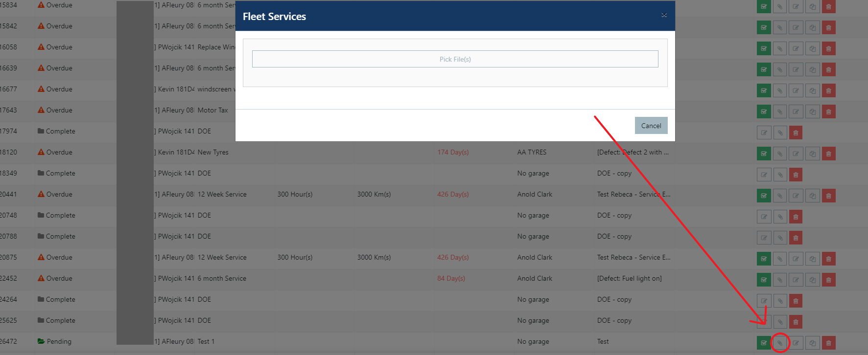The image size is (868, 355).
Task: Select 'DOE - copy' in row 25625
Action: [614, 320]
